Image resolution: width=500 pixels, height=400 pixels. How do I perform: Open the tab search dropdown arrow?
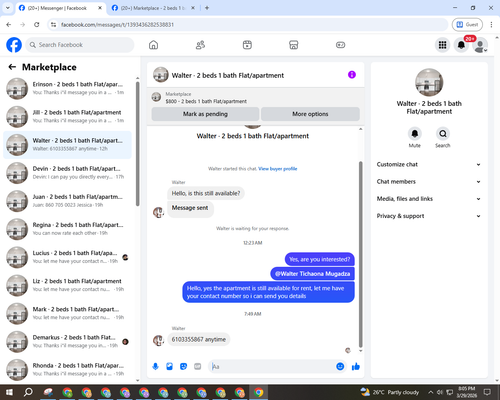coord(8,8)
